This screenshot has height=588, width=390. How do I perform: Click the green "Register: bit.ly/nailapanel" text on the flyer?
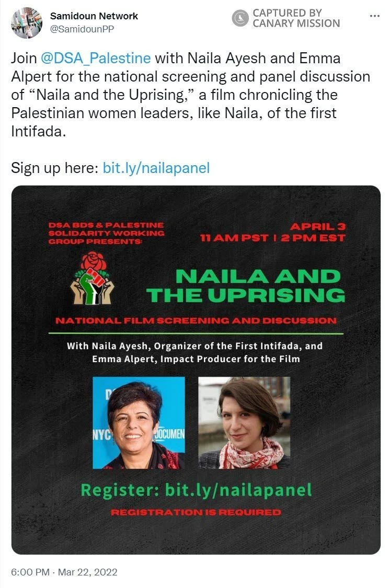(x=196, y=490)
